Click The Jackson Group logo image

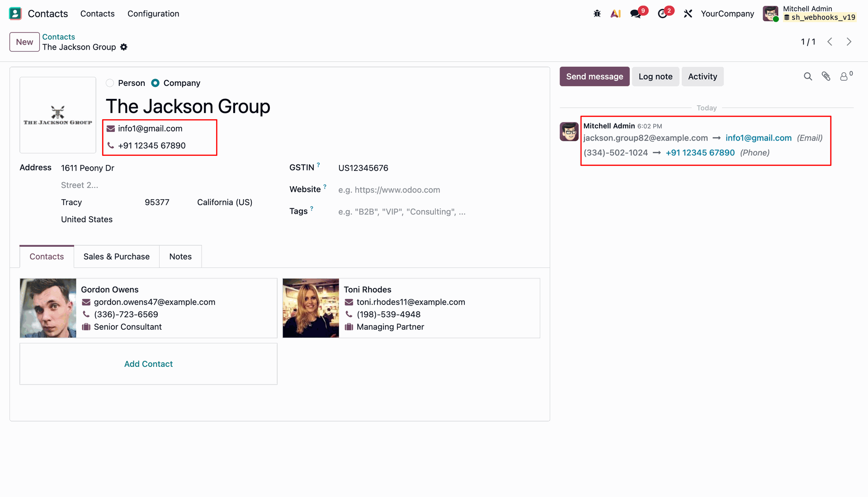point(58,115)
